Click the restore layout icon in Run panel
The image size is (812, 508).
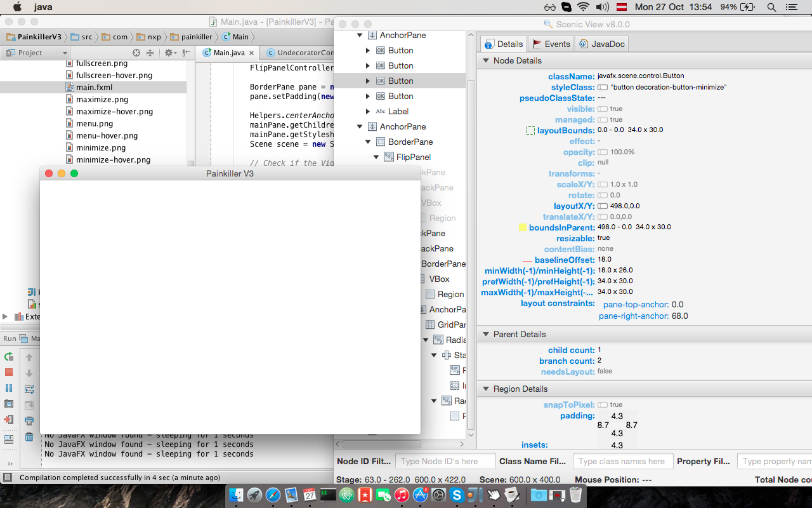point(9,439)
